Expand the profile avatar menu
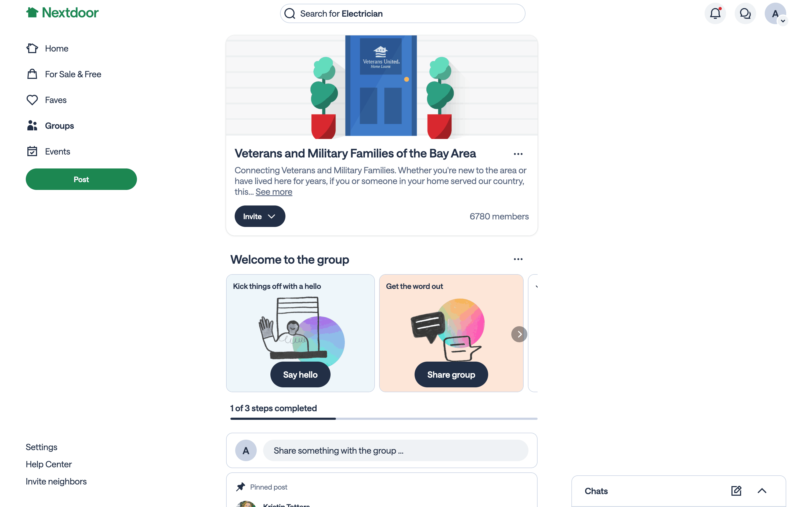Image resolution: width=812 pixels, height=507 pixels. click(775, 14)
